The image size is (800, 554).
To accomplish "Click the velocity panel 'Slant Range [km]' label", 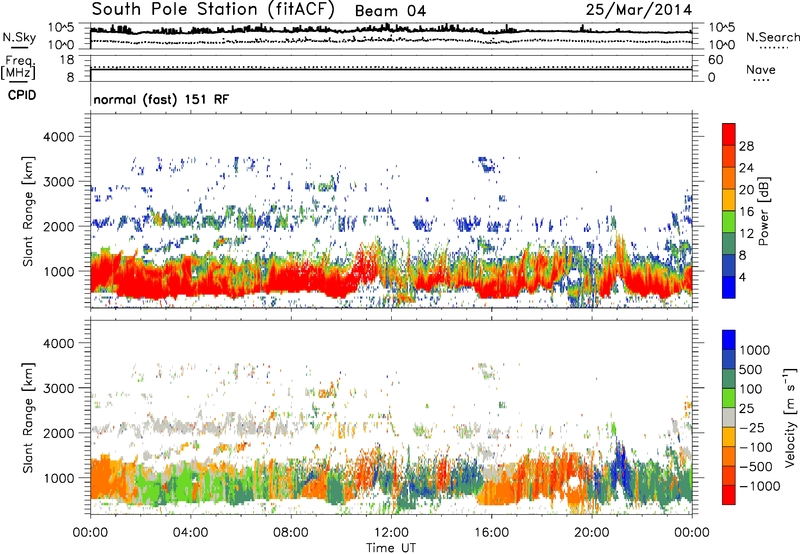I will pyautogui.click(x=28, y=418).
